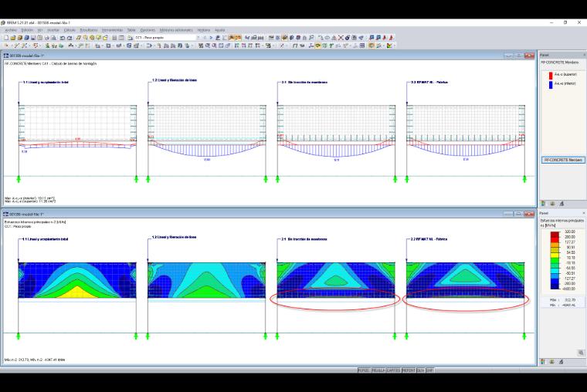This screenshot has height=392, width=587.
Task: Click the RF-CONCRETE Members button
Action: point(563,160)
